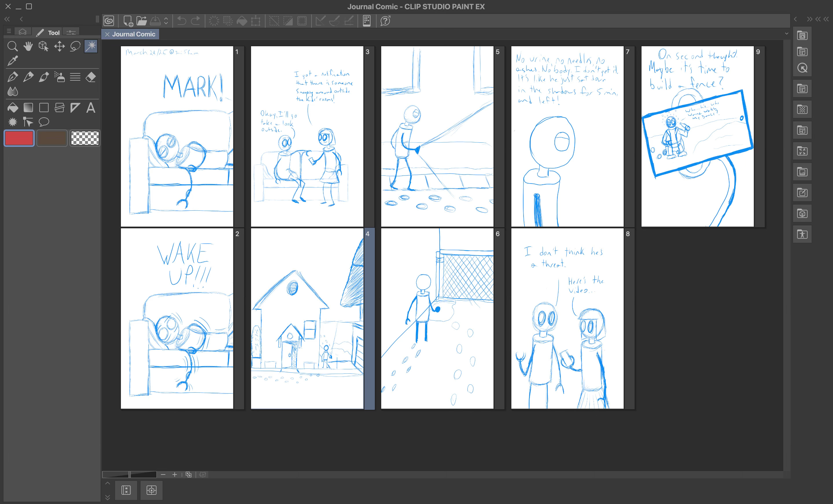Image resolution: width=833 pixels, height=504 pixels.
Task: Close the Journal Comic tab
Action: (x=107, y=34)
